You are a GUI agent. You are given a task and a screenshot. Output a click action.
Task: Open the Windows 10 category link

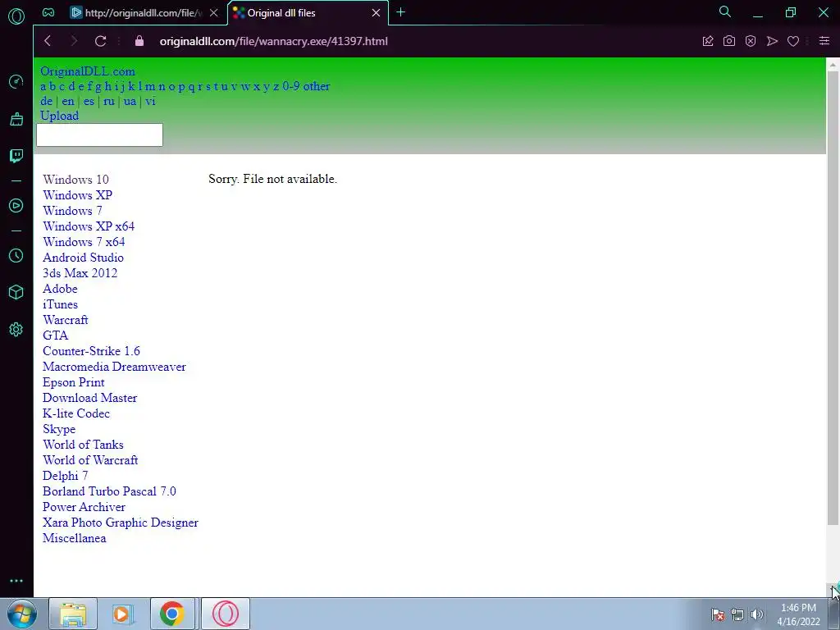coord(75,180)
